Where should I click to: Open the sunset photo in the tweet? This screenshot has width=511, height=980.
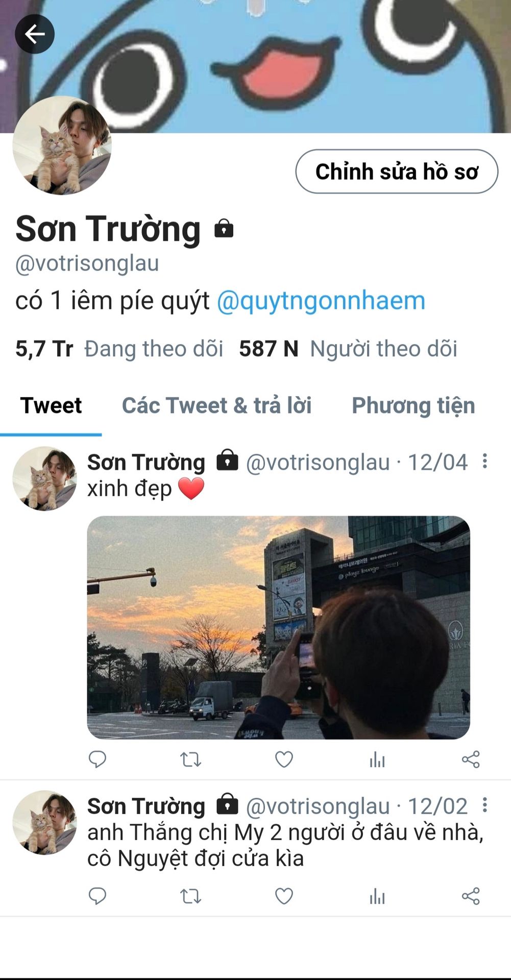point(278,627)
